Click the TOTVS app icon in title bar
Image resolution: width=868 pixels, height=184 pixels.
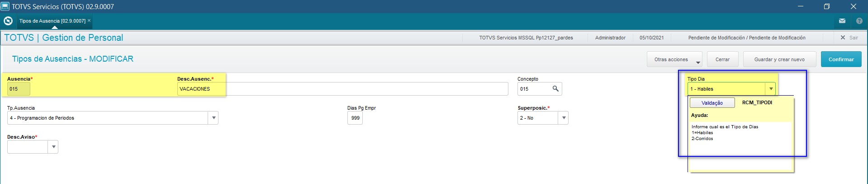coord(5,6)
